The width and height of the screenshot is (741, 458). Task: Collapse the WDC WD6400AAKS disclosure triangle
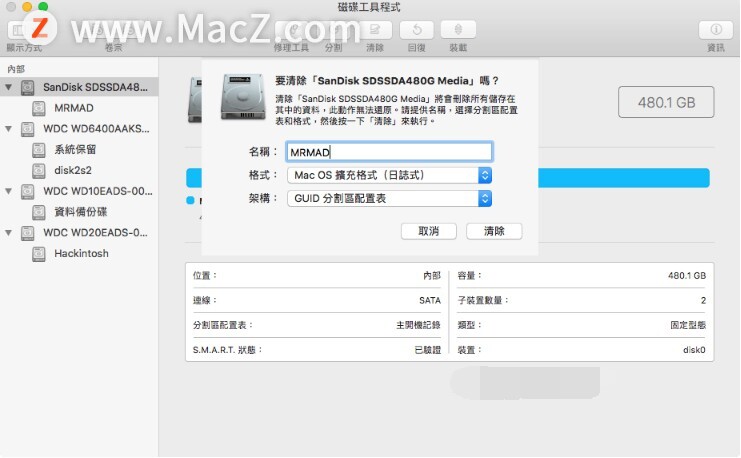click(8, 129)
